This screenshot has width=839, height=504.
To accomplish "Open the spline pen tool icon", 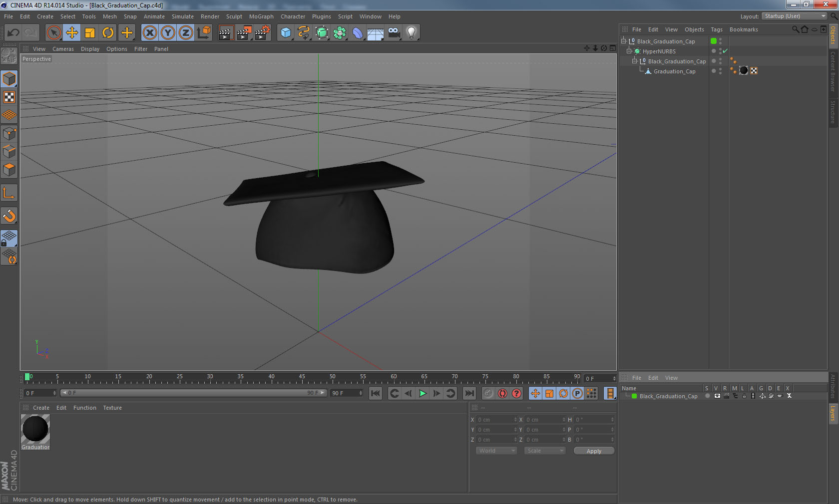I will tap(304, 33).
